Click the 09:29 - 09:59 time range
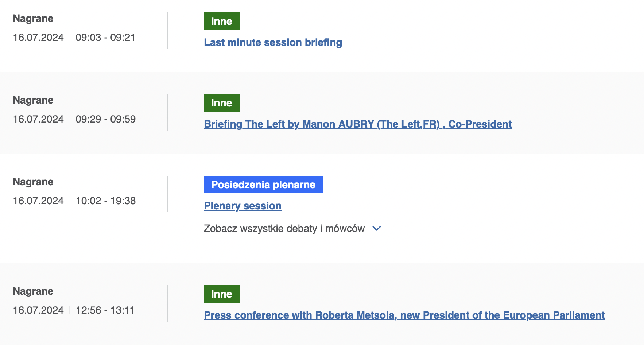The image size is (644, 345). tap(106, 119)
